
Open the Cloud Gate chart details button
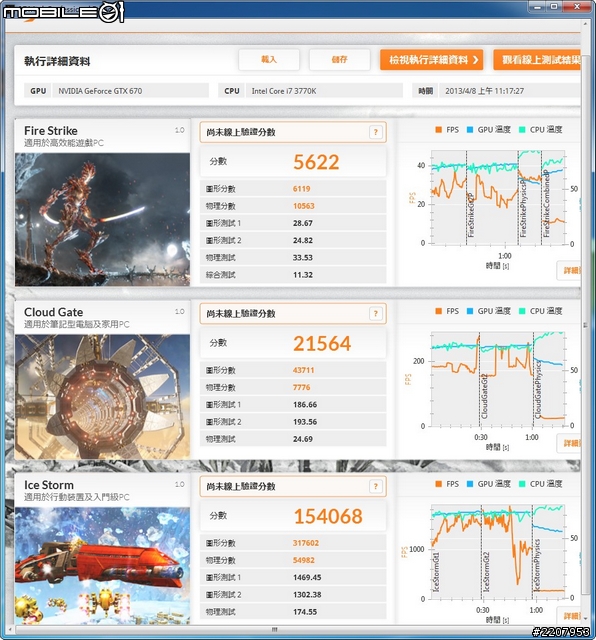(569, 443)
